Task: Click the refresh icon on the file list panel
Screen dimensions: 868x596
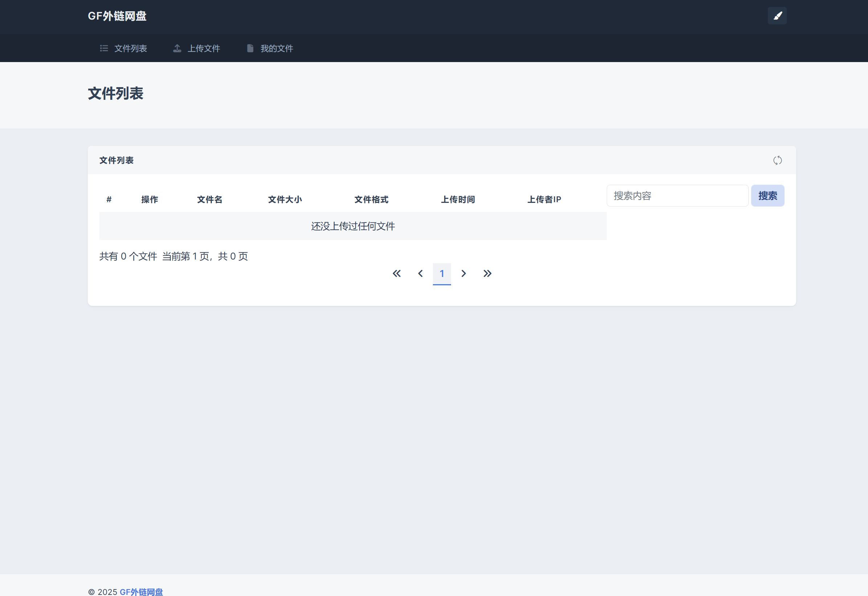Action: point(778,160)
